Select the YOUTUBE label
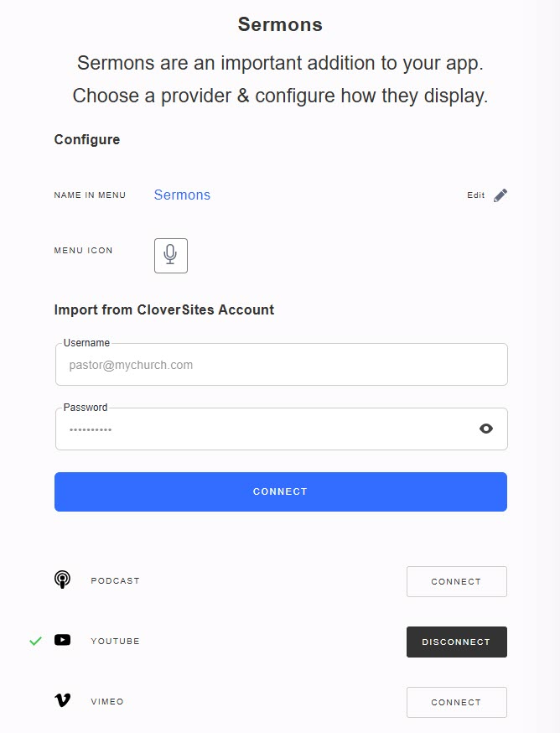Image resolution: width=560 pixels, height=733 pixels. pos(116,642)
